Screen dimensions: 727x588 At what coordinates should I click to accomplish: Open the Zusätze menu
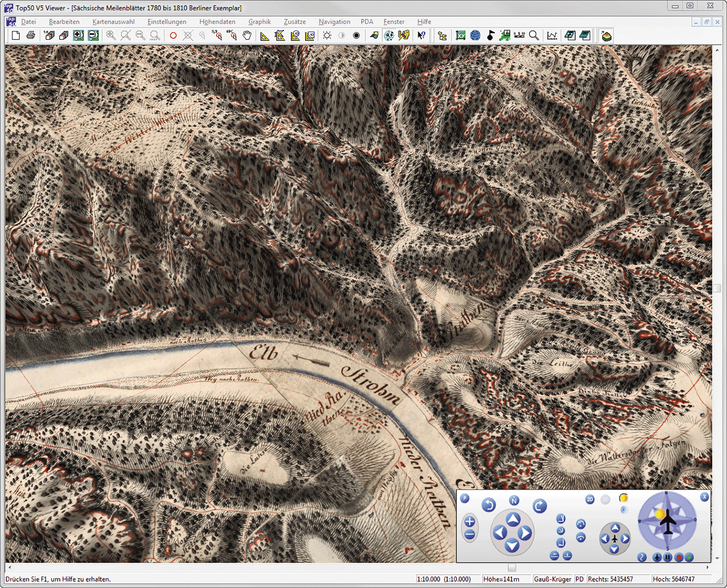tap(295, 22)
